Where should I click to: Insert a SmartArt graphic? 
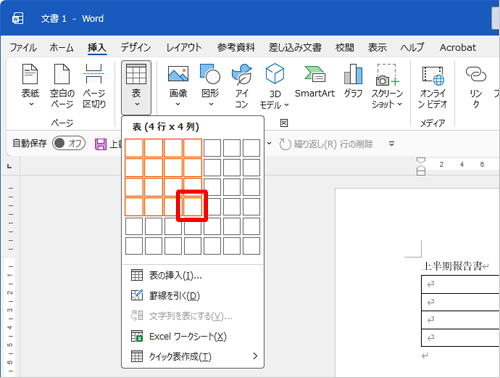click(x=314, y=81)
